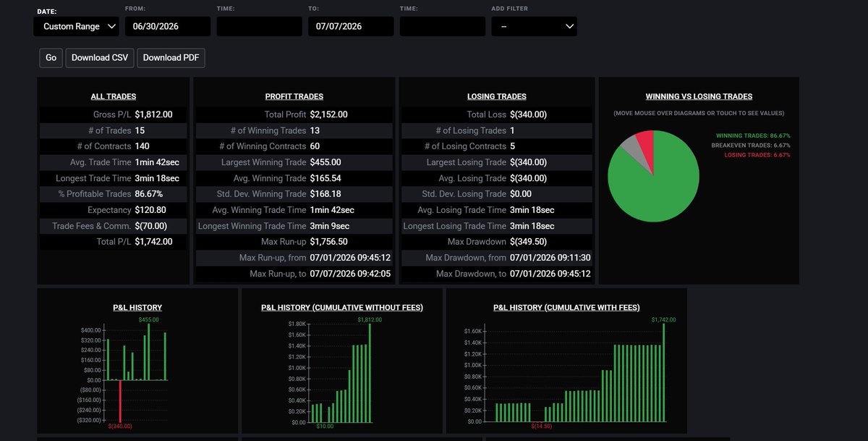Click Gross P/L value $1,812.00

tap(153, 114)
